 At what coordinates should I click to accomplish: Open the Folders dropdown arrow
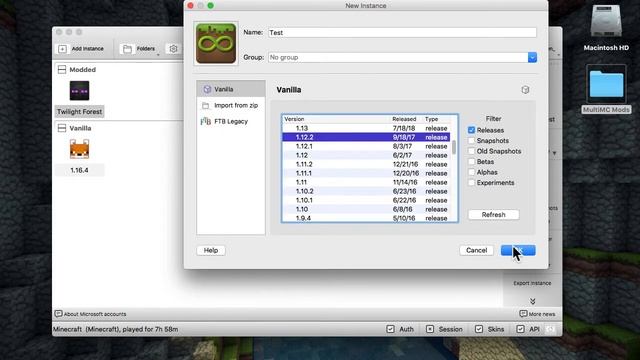(158, 55)
